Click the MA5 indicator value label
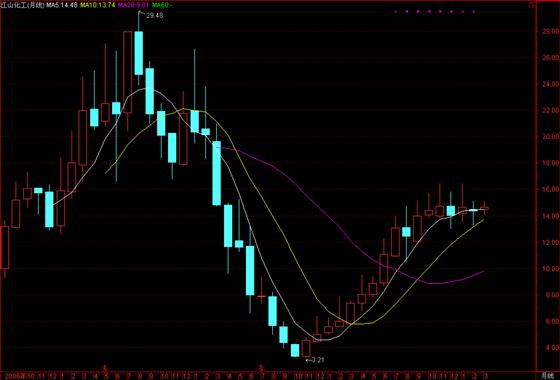The image size is (560, 380). (x=61, y=5)
